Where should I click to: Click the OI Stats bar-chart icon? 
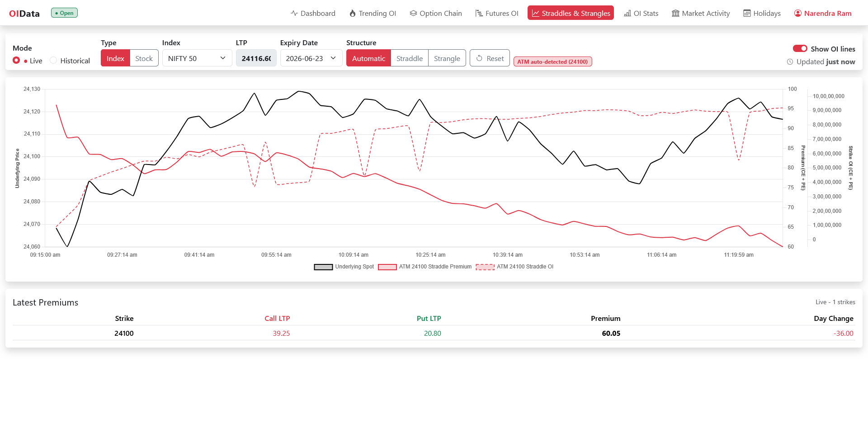[x=627, y=13]
